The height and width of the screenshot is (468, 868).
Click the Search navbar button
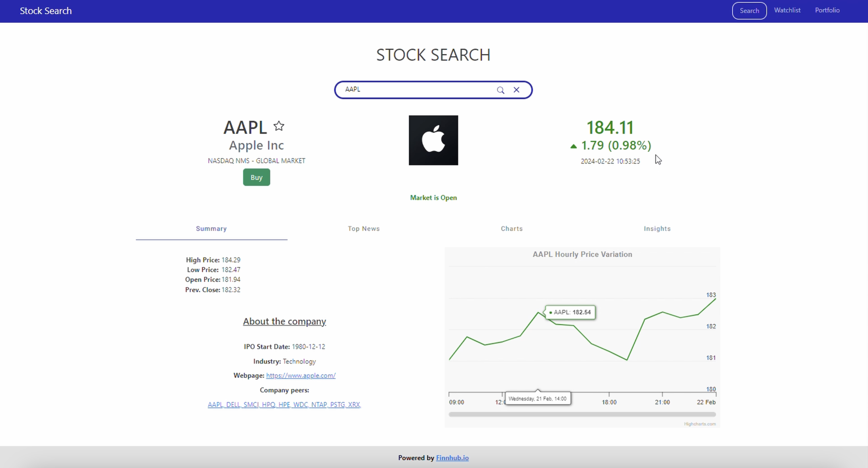point(749,11)
